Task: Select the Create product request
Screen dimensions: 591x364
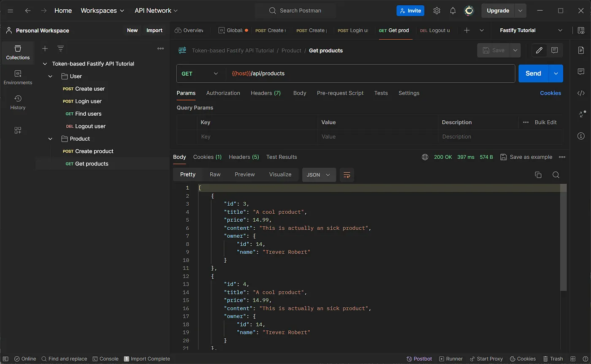Action: 94,151
